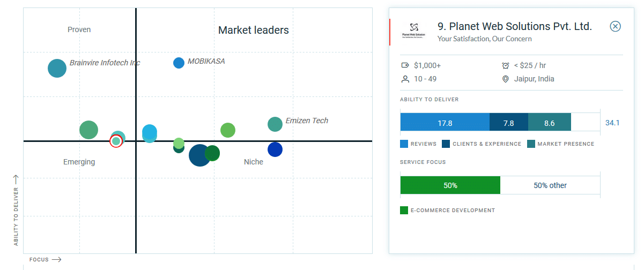Image resolution: width=644 pixels, height=270 pixels.
Task: Click the Proven quadrant label
Action: (79, 29)
